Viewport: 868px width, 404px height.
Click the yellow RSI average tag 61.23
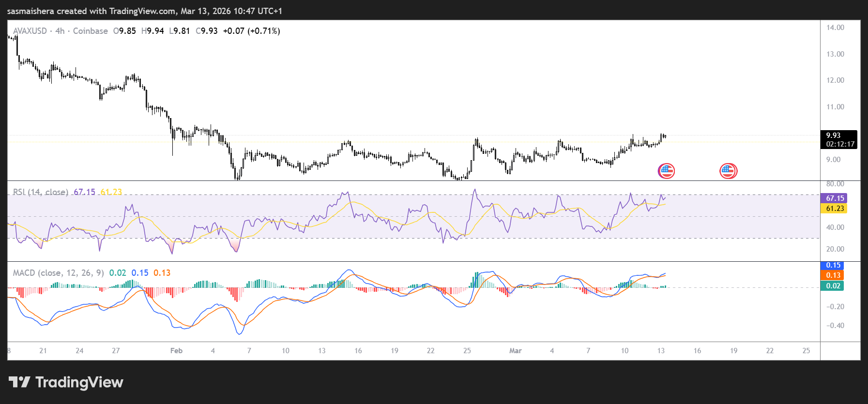pyautogui.click(x=834, y=209)
